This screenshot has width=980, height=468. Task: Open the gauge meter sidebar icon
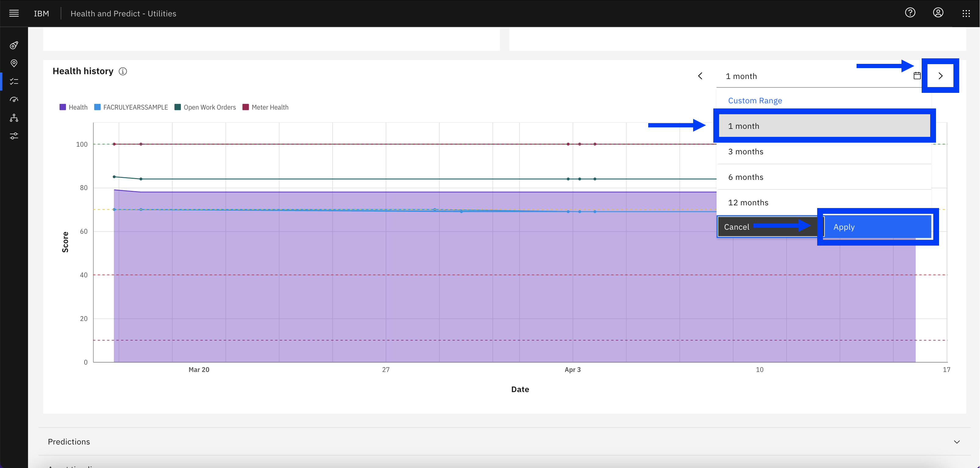click(x=14, y=99)
